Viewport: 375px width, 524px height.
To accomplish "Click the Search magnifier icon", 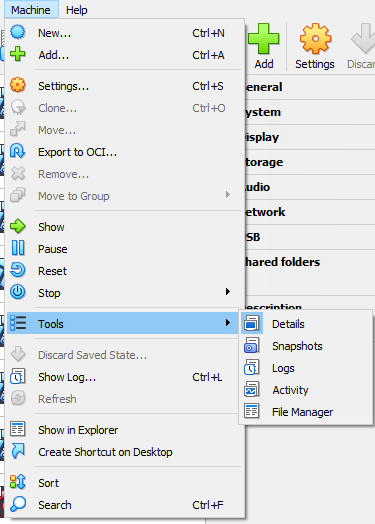I will click(x=18, y=505).
